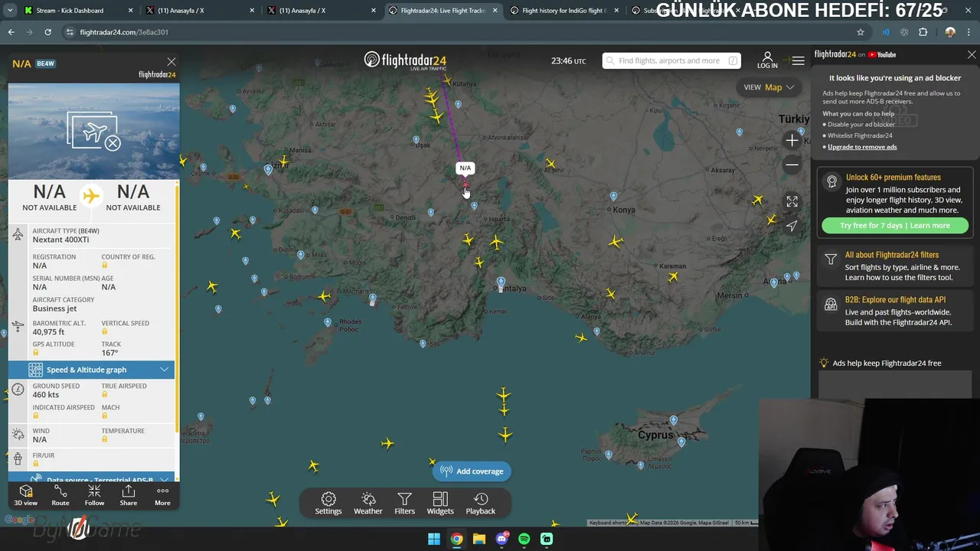Click the BE4W aircraft code badge

click(x=45, y=64)
